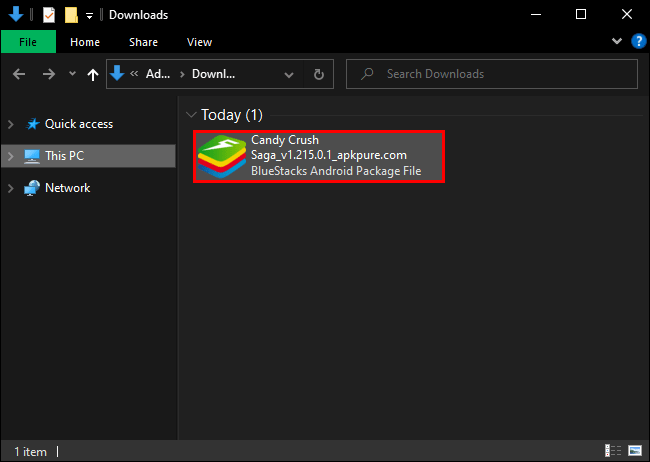Click the New Folder icon in title bar
The height and width of the screenshot is (462, 650).
[x=71, y=15]
